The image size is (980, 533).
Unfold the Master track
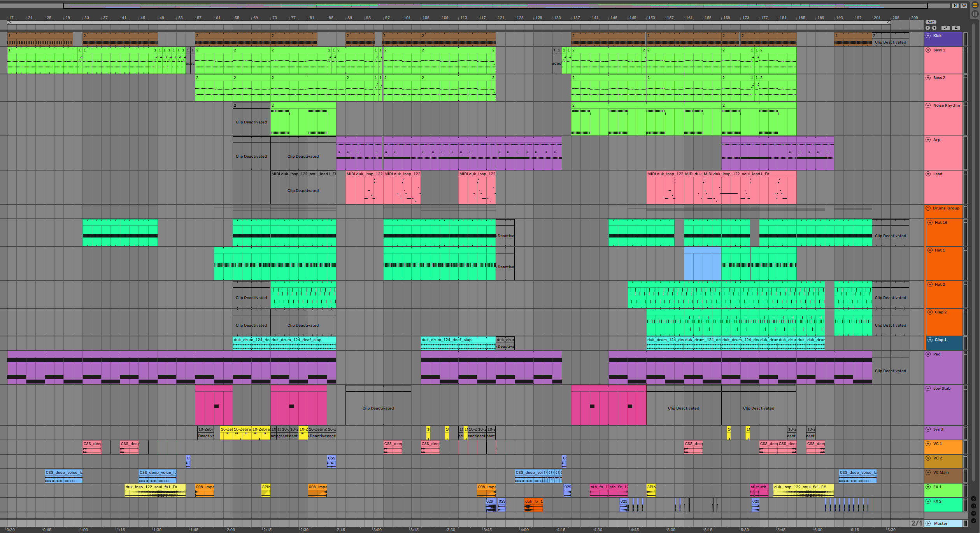click(929, 524)
